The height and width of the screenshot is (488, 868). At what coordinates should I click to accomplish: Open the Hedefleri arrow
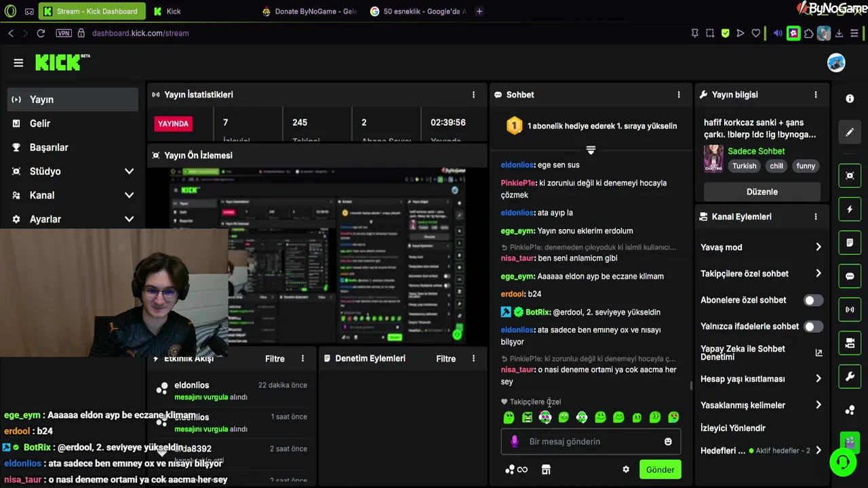(818, 451)
